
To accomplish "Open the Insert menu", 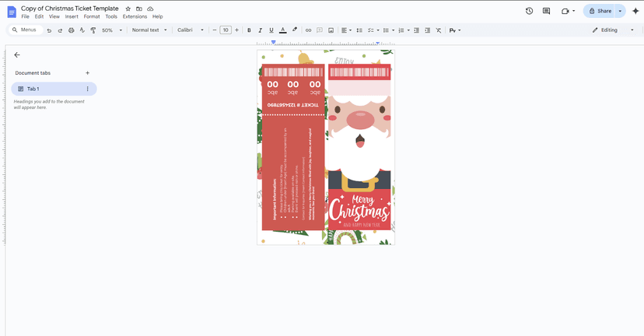I will 72,16.
